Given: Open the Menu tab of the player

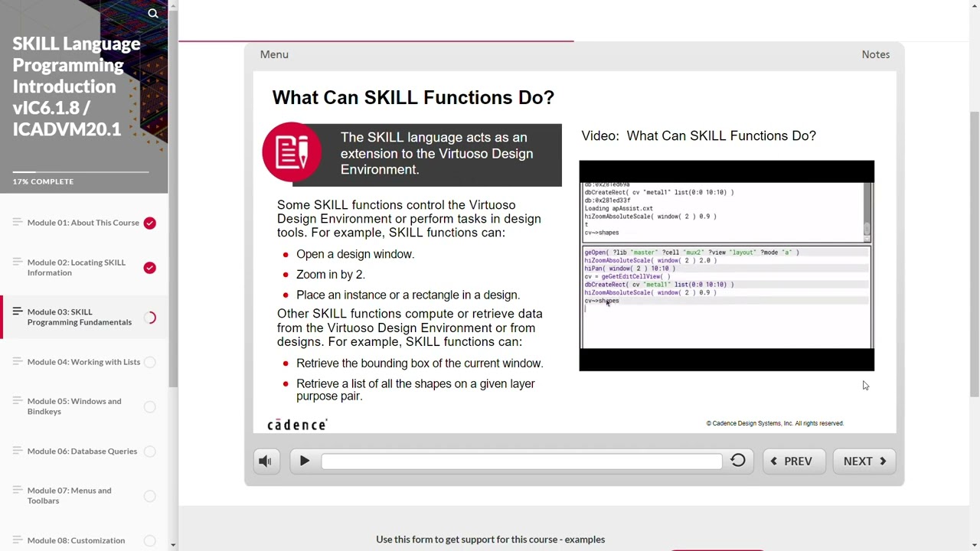Looking at the screenshot, I should click(x=274, y=54).
